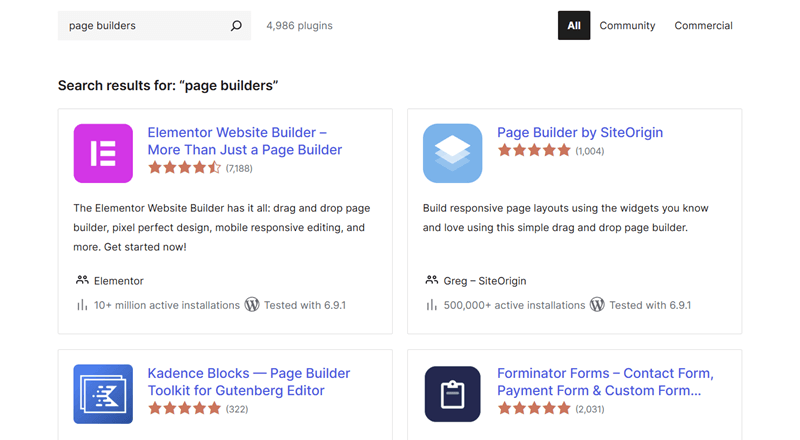The width and height of the screenshot is (800, 440).
Task: Click Kadence review count (322)
Action: (237, 409)
